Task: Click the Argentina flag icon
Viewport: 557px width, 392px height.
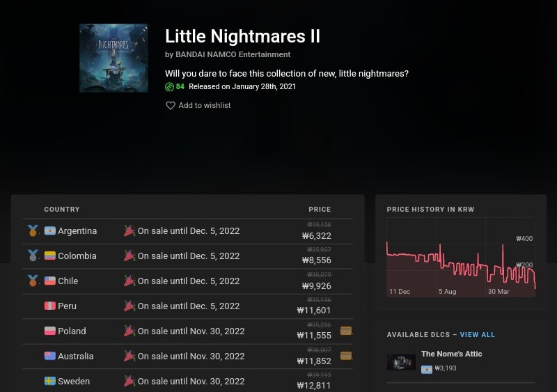Action: (x=50, y=231)
